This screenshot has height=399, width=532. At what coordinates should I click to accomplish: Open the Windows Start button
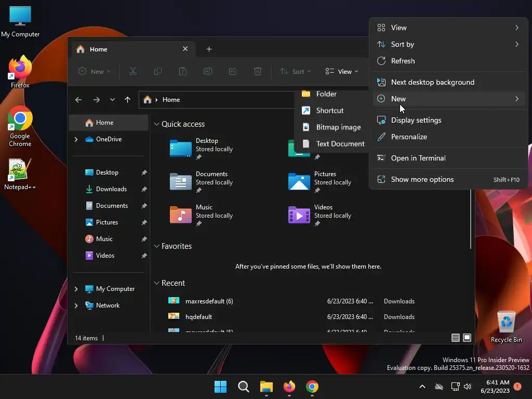tap(220, 387)
